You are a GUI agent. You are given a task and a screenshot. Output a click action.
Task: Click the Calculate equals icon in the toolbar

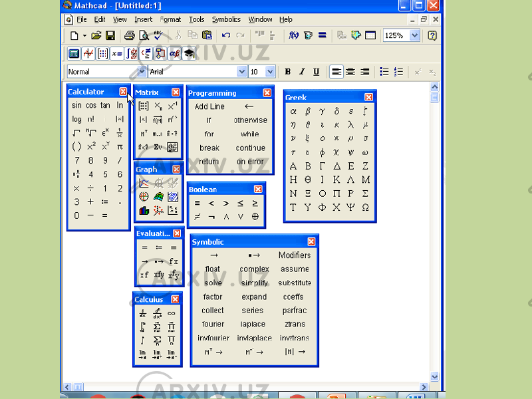(323, 35)
